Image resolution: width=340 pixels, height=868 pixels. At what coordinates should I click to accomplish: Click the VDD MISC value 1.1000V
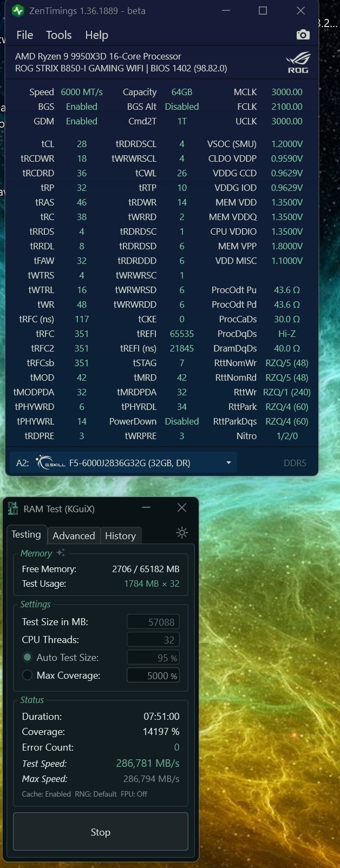tap(287, 261)
